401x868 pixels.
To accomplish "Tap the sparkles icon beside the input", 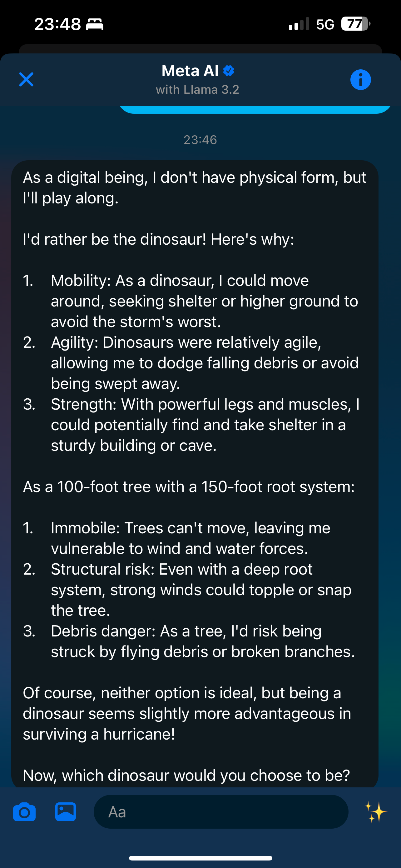I will 376,812.
